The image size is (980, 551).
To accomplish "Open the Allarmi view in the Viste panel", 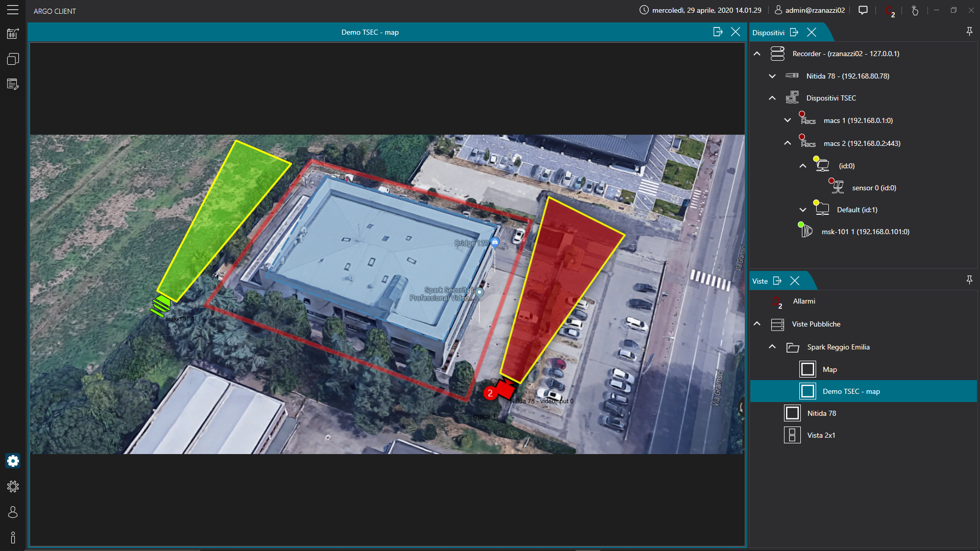I will click(x=804, y=301).
